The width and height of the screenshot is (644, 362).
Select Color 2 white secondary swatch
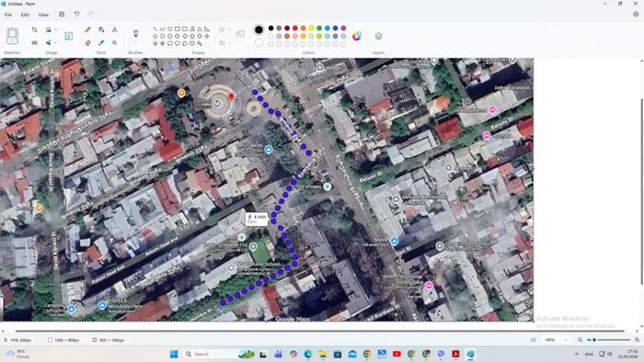[259, 42]
